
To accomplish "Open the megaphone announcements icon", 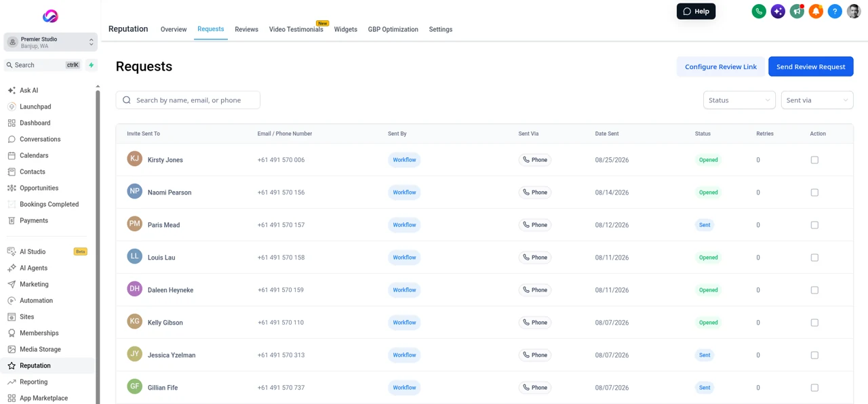I will point(797,12).
